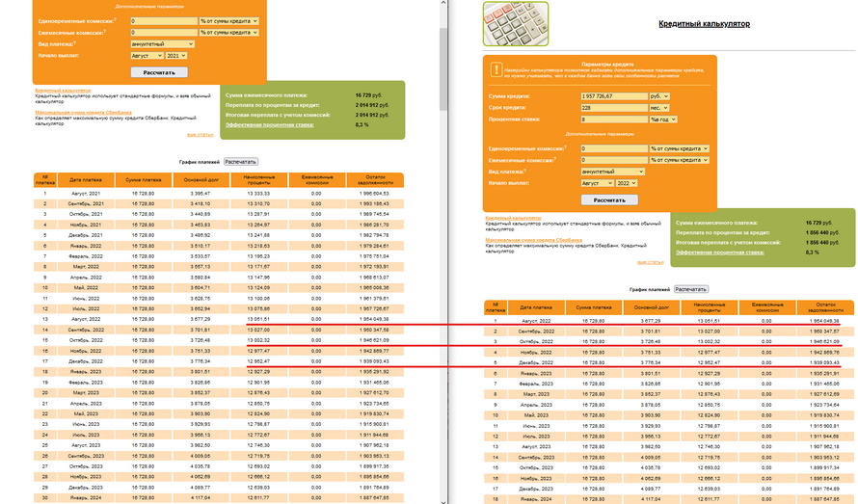Open the Кредитный калькулятор heading link, right window
The width and height of the screenshot is (858, 504).
point(705,23)
